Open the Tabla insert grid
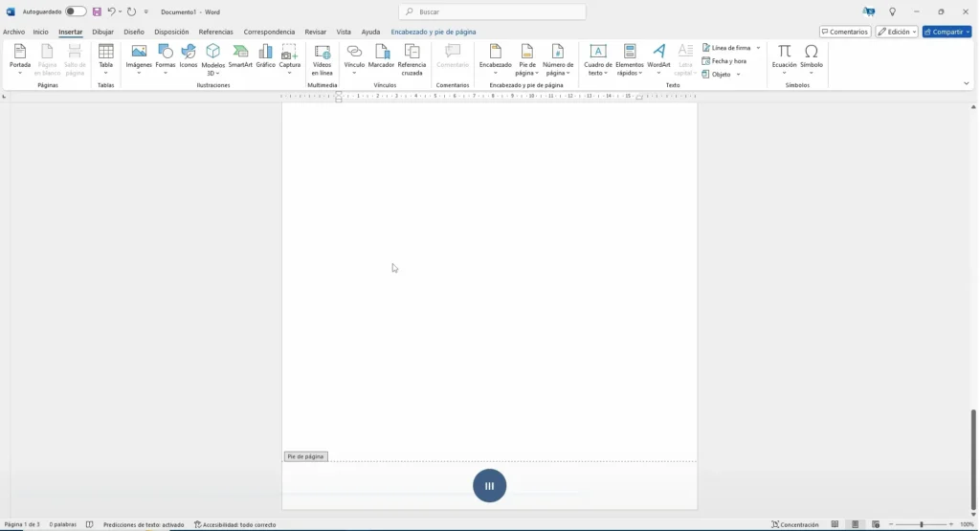Image resolution: width=980 pixels, height=531 pixels. click(105, 60)
